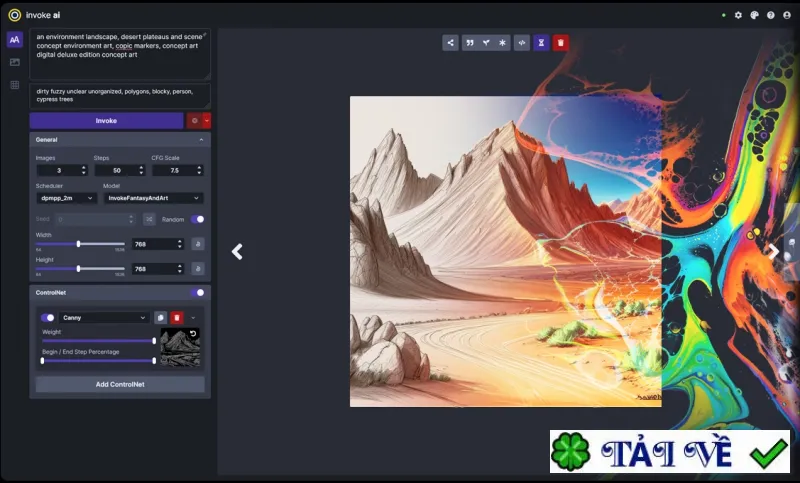Screen dimensions: 800x483
Task: Shuffle the seed with the shuffle icon
Action: [x=149, y=219]
